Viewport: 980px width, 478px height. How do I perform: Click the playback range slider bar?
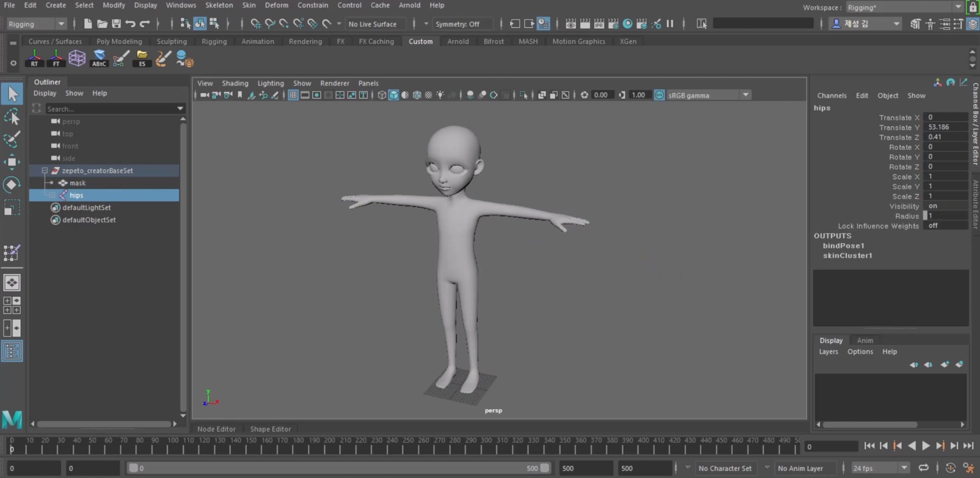click(339, 468)
